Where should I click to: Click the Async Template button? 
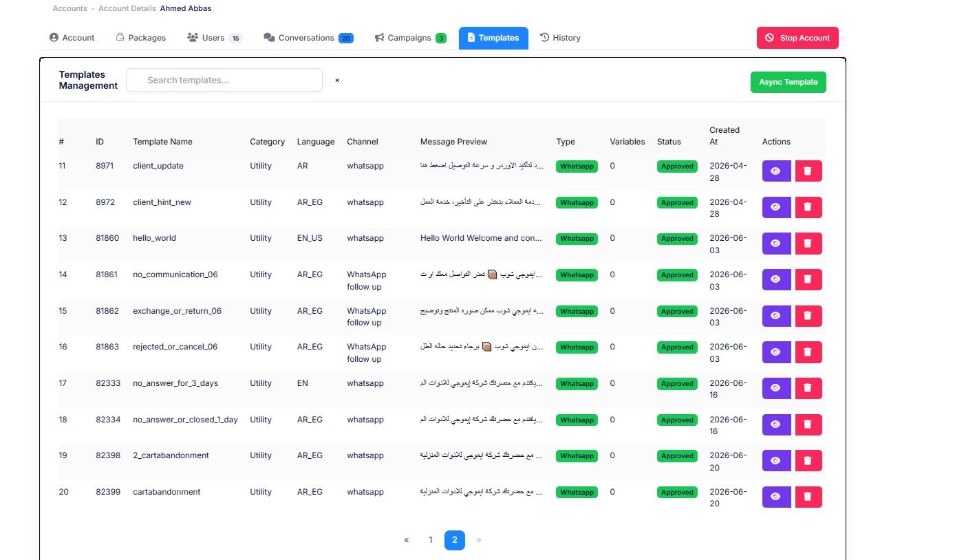pyautogui.click(x=788, y=82)
